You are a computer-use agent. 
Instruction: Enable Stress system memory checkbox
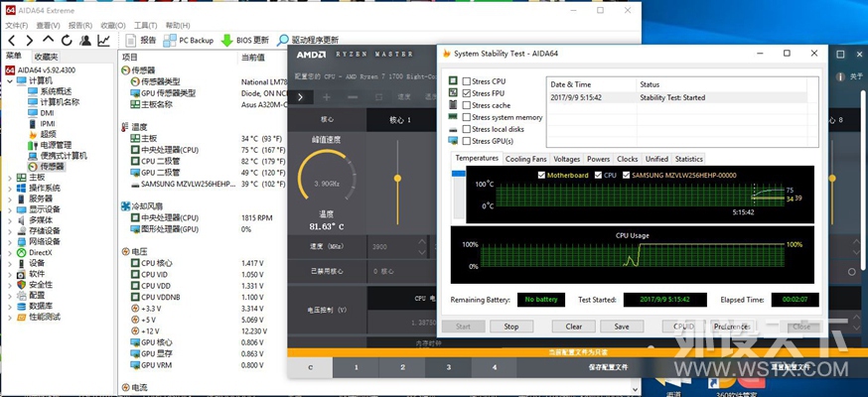(467, 117)
